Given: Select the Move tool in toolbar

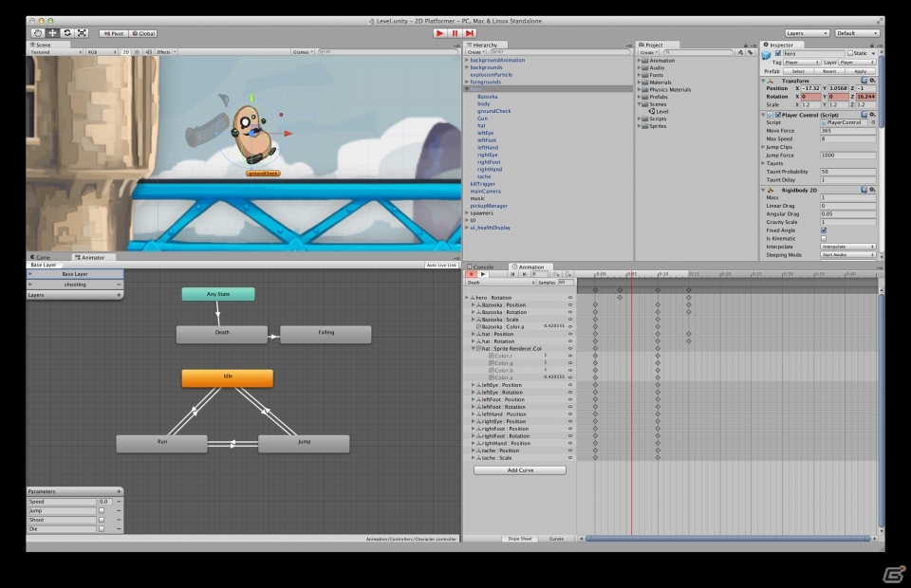Looking at the screenshot, I should [x=52, y=33].
